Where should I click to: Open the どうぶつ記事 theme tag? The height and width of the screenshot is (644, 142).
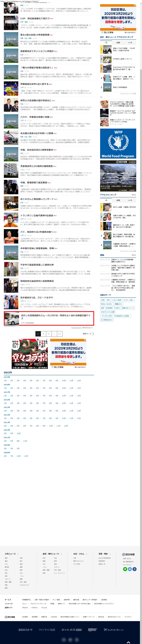[x=116, y=300]
